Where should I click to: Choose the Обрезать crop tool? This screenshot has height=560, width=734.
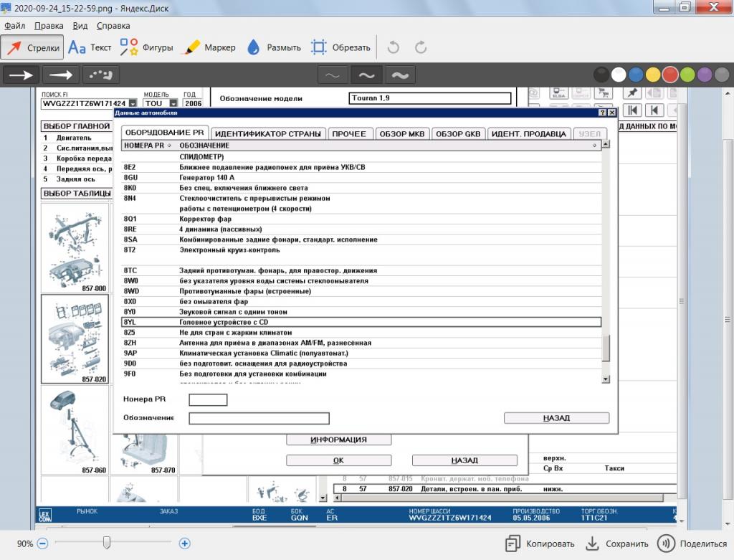[340, 47]
